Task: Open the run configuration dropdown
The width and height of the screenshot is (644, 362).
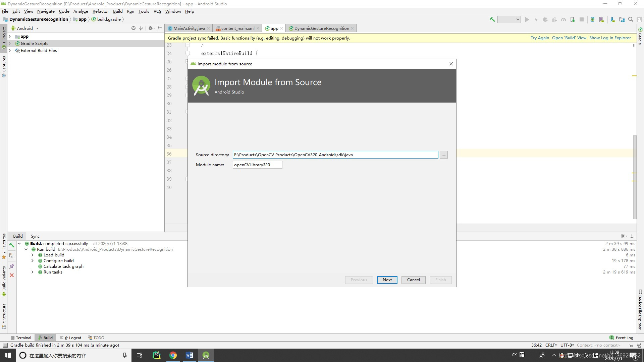Action: [509, 19]
